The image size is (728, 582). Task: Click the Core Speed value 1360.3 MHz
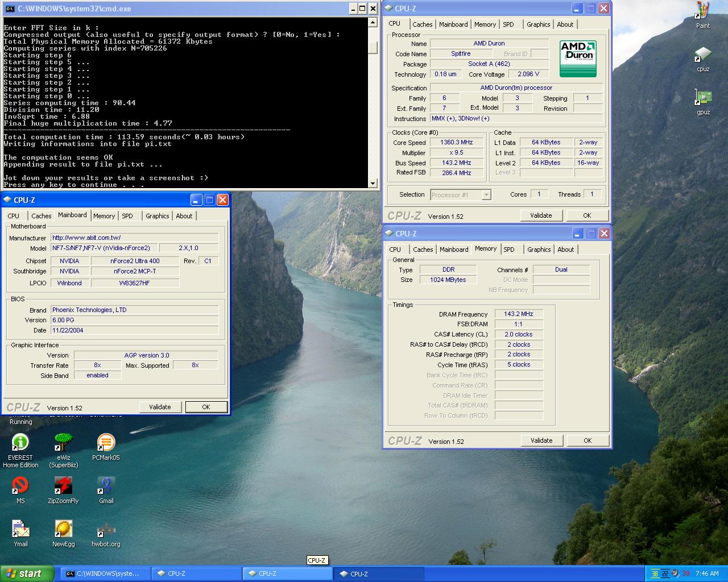pos(456,143)
